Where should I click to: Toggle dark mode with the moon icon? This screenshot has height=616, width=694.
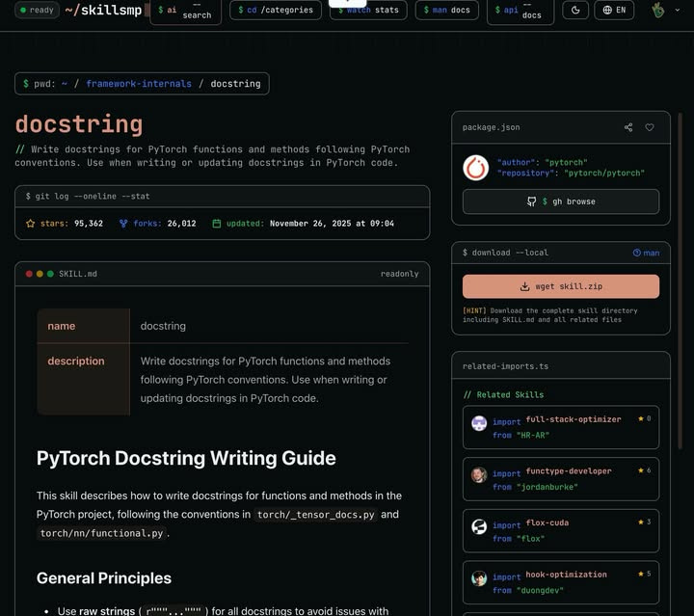pyautogui.click(x=575, y=10)
